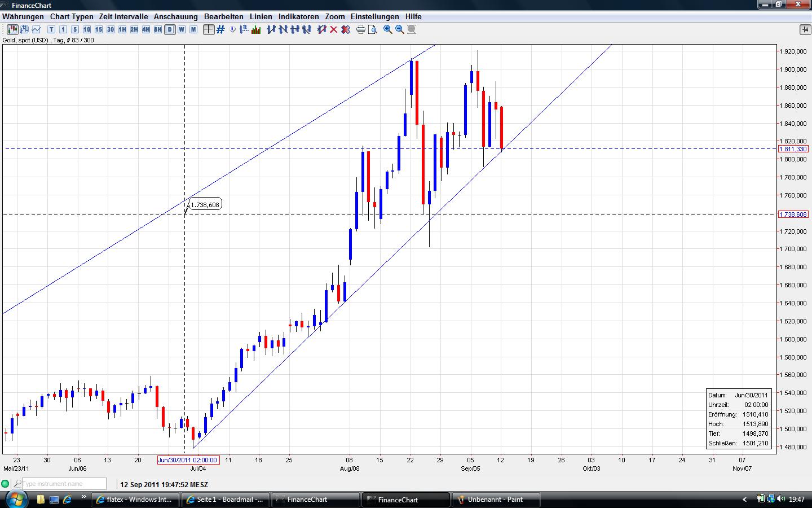Viewport: 812px width, 508px height.
Task: Set the 15-minute interval
Action: click(x=99, y=29)
